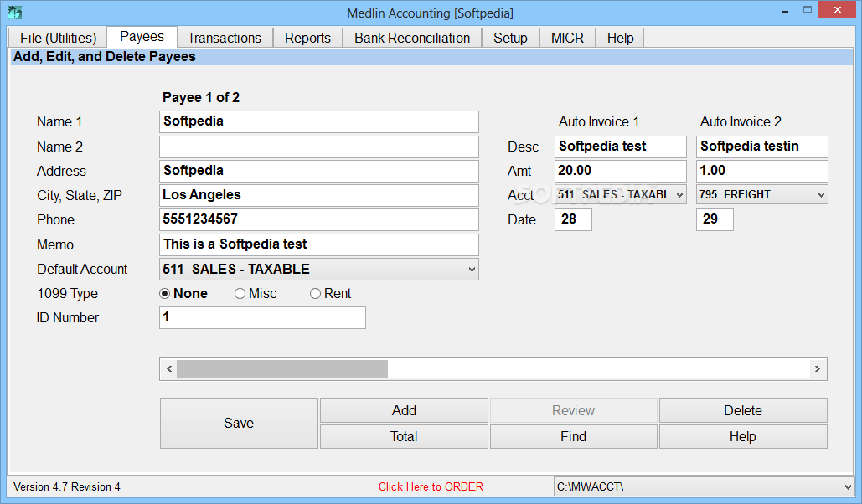Open Auto Invoice 2 FREIGHT account dropdown

point(762,194)
